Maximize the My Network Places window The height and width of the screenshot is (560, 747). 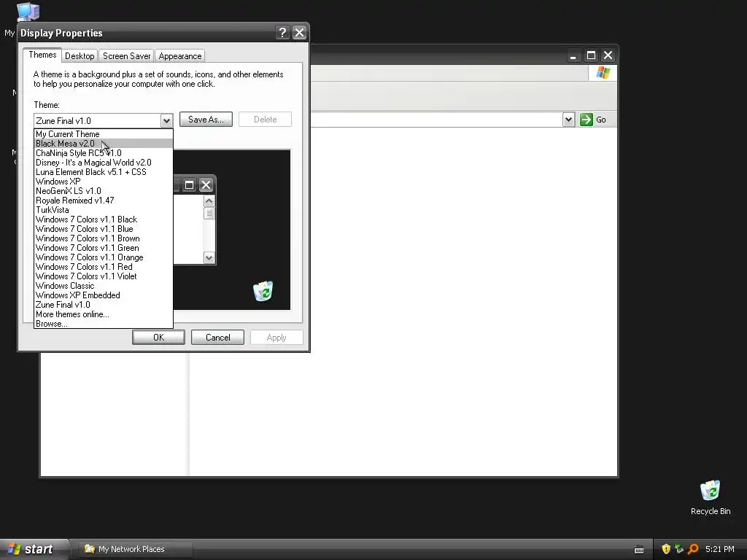[591, 55]
